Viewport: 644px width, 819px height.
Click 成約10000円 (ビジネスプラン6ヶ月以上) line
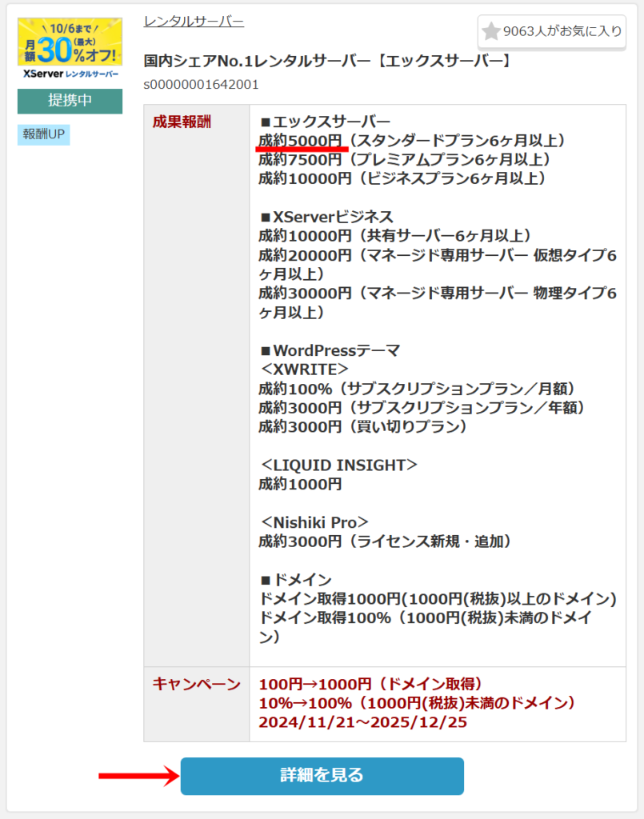[x=402, y=178]
